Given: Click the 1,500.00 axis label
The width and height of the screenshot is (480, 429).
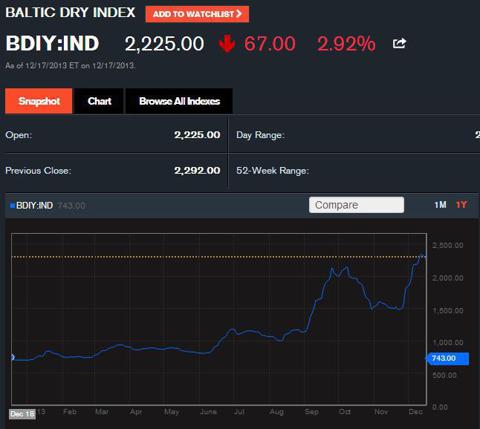Looking at the screenshot, I should pos(448,311).
